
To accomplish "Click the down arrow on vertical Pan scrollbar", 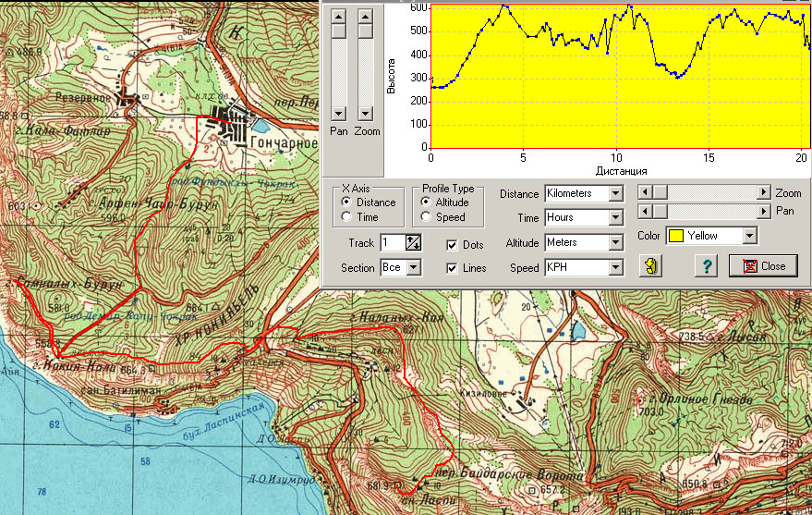I will [x=339, y=113].
